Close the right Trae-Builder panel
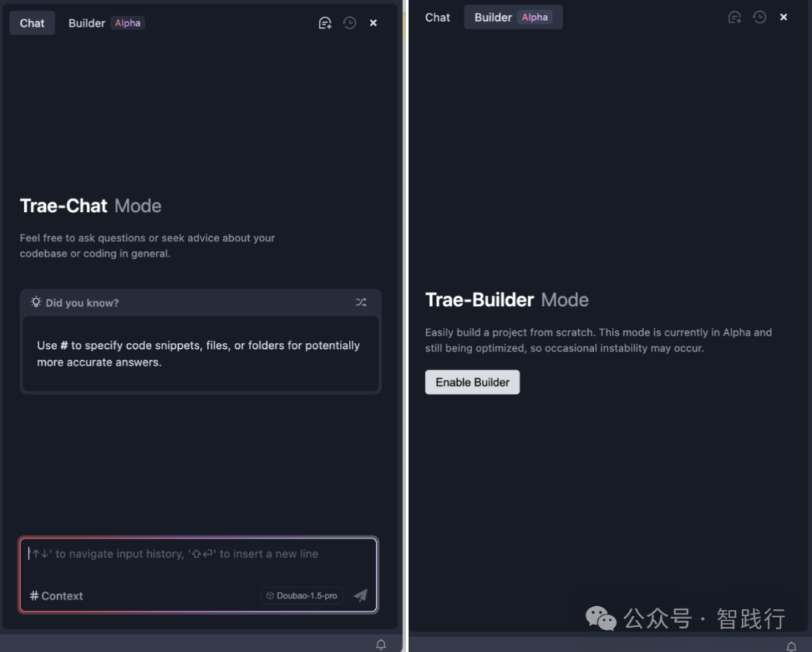 (x=783, y=17)
